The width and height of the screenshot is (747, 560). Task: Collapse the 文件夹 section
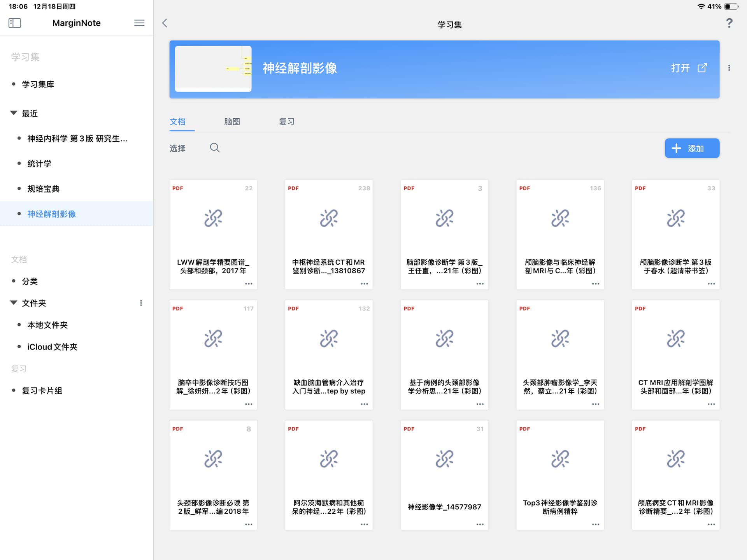click(14, 303)
